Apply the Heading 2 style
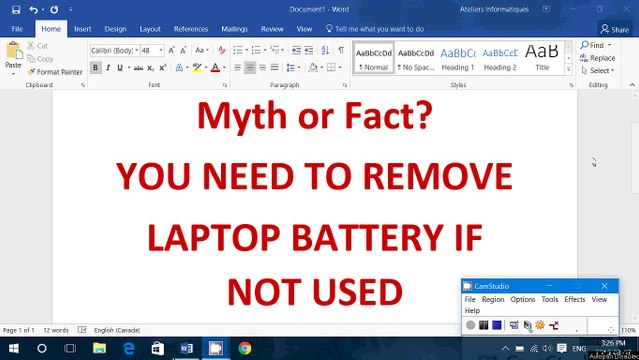Viewport: 639px width, 360px height. click(x=500, y=58)
